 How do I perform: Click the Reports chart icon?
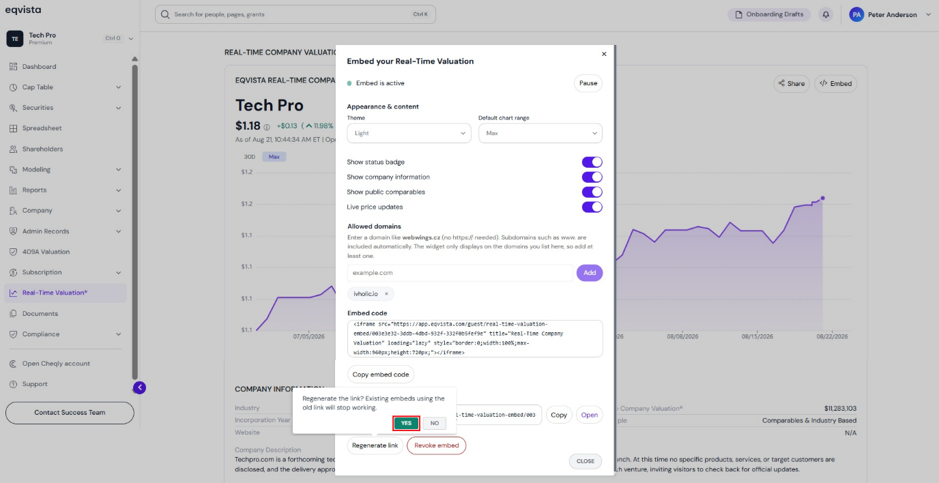[13, 190]
